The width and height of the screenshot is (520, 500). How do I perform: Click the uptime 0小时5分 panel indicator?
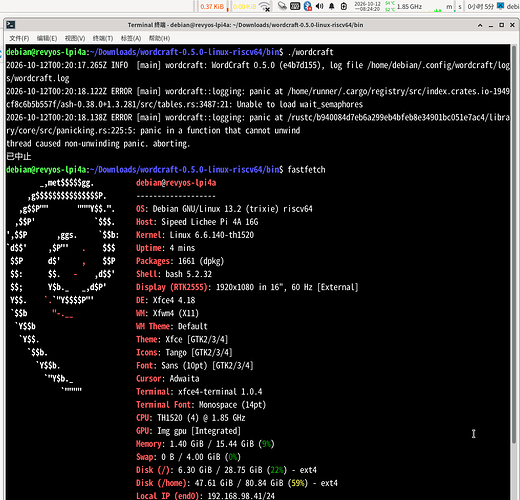tap(480, 6)
